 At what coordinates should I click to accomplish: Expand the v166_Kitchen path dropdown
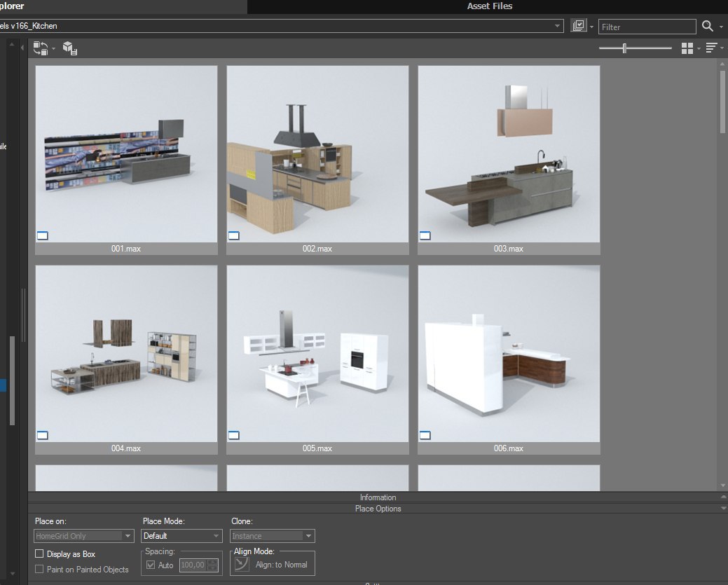tap(557, 26)
